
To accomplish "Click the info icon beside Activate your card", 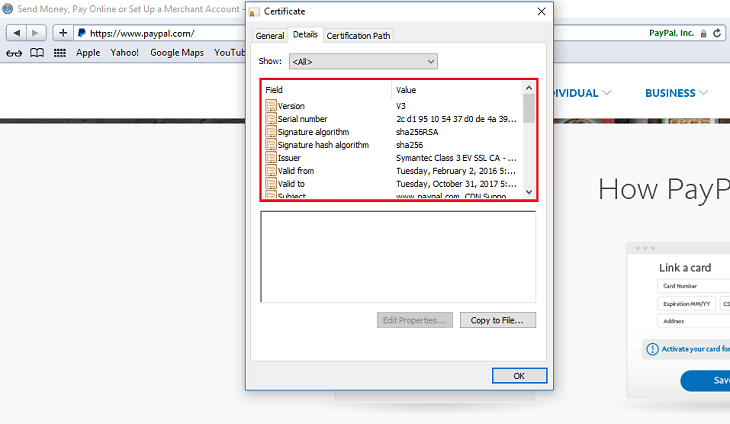I will [x=652, y=349].
